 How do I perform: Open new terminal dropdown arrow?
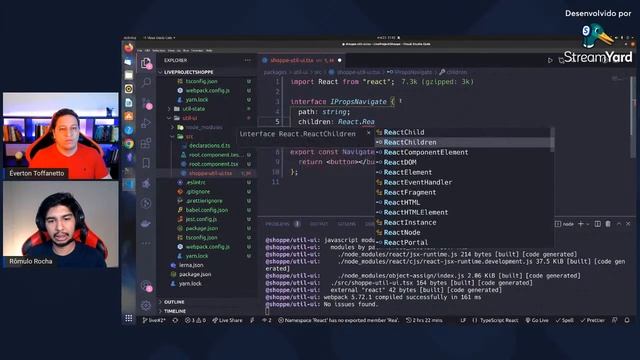(588, 224)
